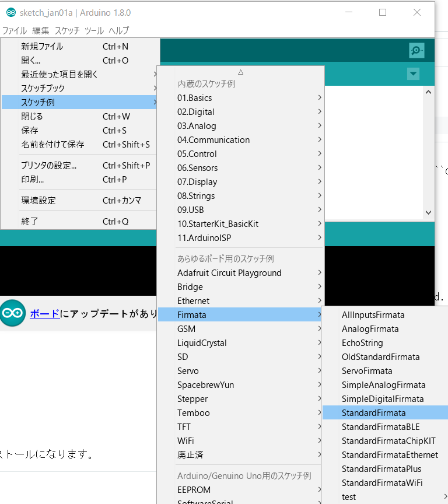448x504 pixels.
Task: Open the Temboo examples submenu
Action: click(x=240, y=413)
